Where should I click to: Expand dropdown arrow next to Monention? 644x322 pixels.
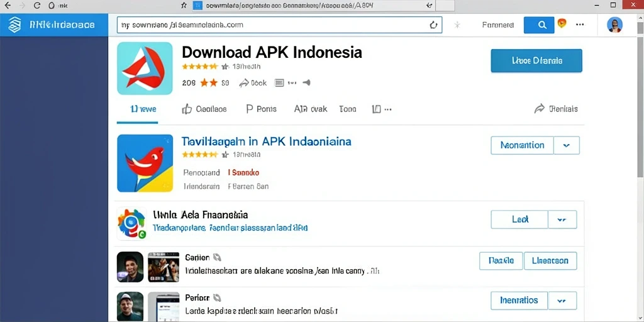[x=567, y=145]
